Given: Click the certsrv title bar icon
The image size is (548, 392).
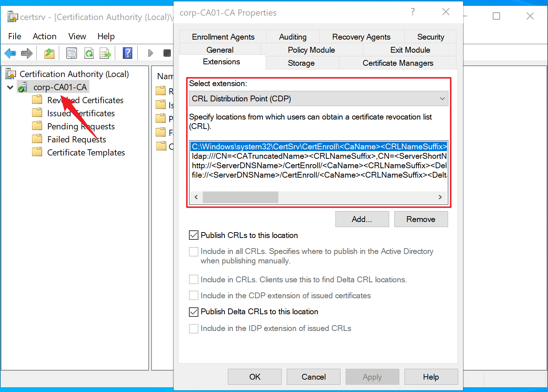Looking at the screenshot, I should pyautogui.click(x=12, y=17).
